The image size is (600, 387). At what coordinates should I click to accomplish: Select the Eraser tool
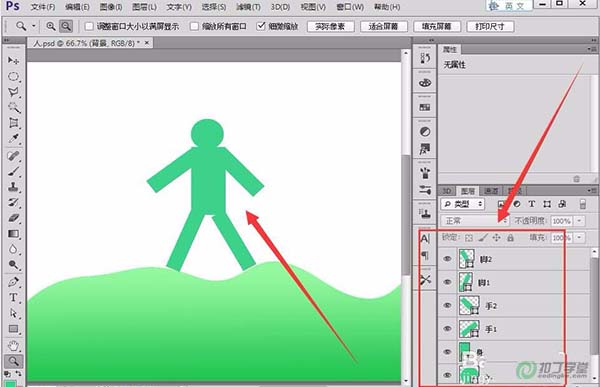tap(13, 218)
